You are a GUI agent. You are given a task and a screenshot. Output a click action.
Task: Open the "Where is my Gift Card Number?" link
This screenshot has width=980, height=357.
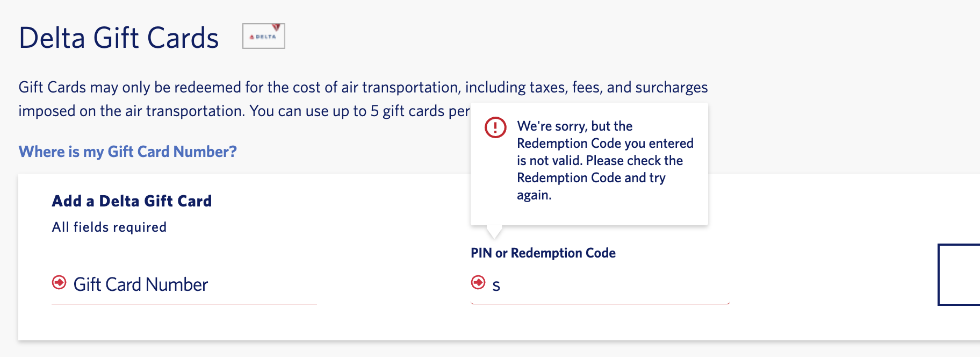(127, 152)
